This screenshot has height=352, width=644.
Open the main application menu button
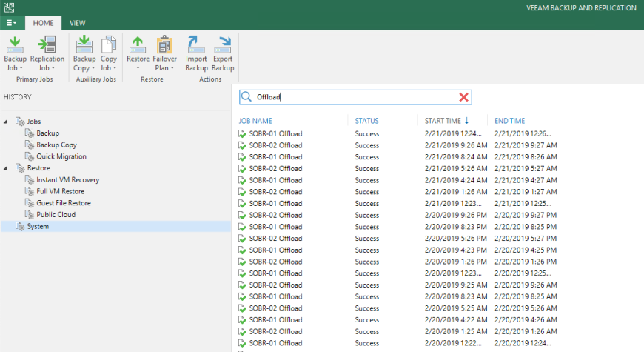pyautogui.click(x=11, y=23)
